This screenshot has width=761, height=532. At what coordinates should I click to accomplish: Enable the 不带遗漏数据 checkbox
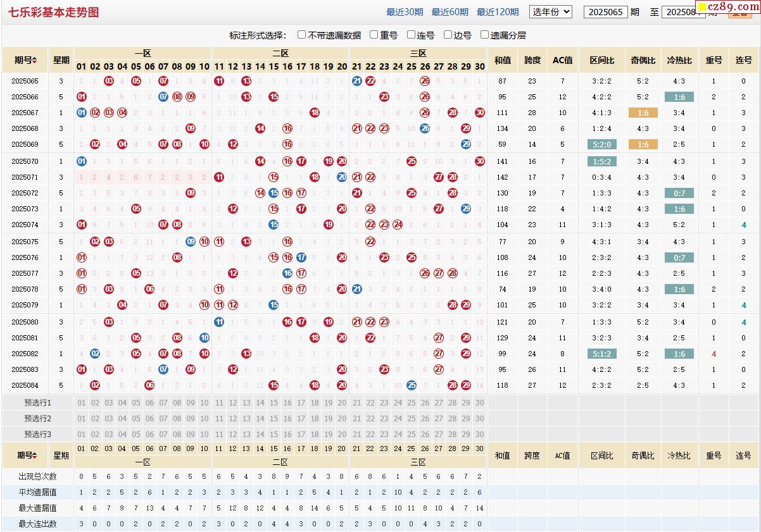[x=302, y=35]
